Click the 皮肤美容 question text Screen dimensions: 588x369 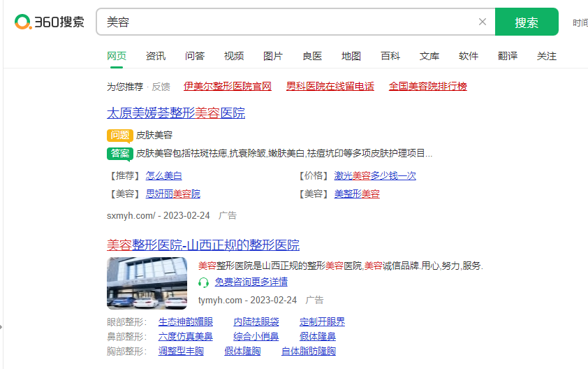[154, 135]
